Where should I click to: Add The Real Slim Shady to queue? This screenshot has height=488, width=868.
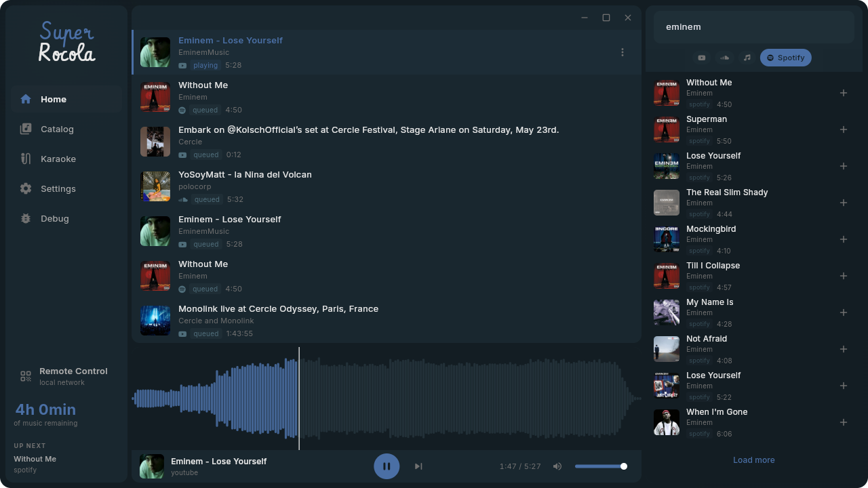[x=844, y=203]
